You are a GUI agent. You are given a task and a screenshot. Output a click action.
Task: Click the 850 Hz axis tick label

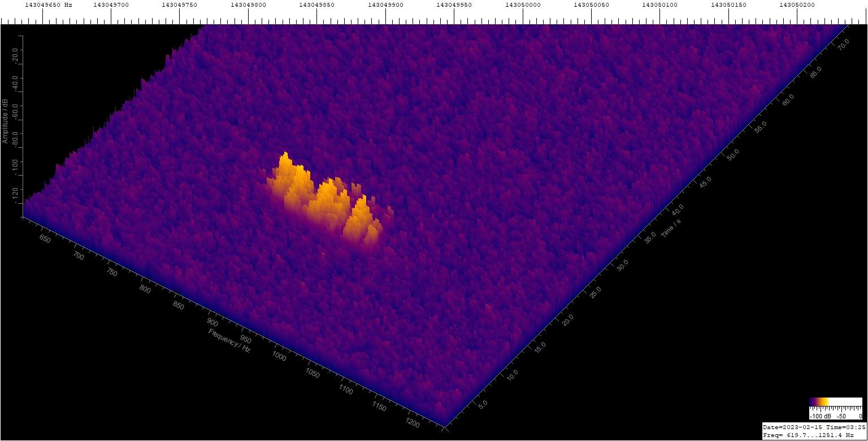pyautogui.click(x=179, y=306)
